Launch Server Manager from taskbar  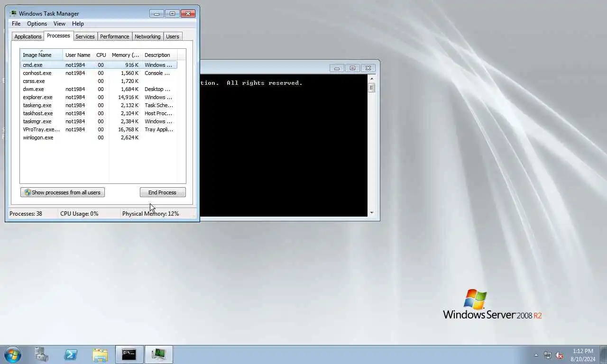coord(42,355)
